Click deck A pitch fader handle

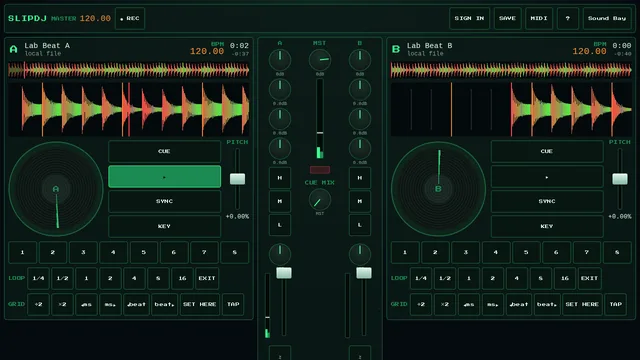[x=238, y=179]
